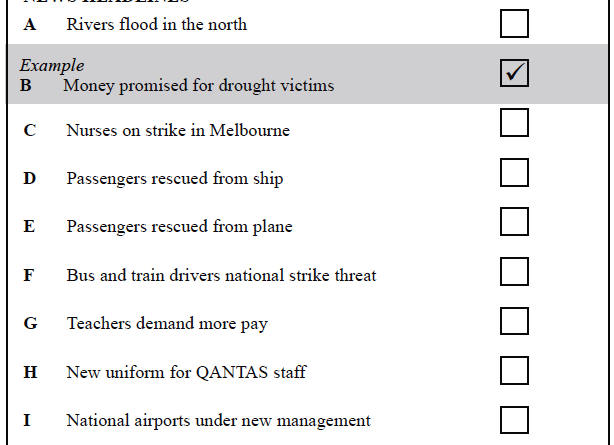Tick the checkbox for Rivers flood in the north
Image resolution: width=614 pixels, height=445 pixels.
(514, 24)
